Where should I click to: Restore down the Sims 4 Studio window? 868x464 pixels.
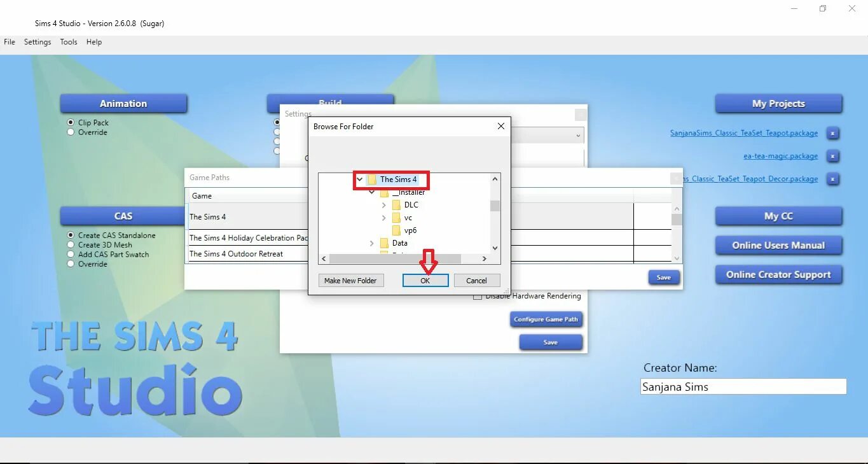(x=823, y=8)
